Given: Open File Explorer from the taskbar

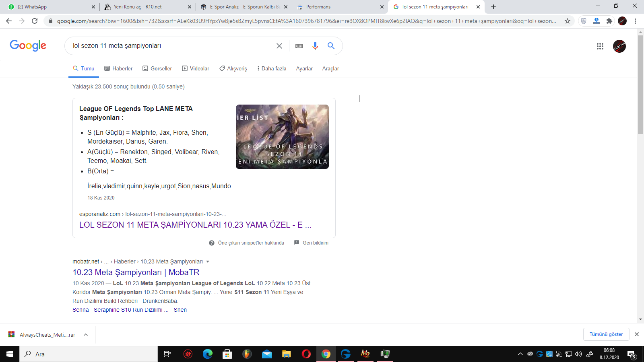Looking at the screenshot, I should point(287,354).
